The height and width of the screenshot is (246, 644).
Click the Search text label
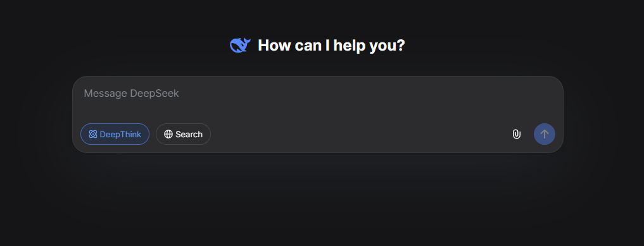189,134
